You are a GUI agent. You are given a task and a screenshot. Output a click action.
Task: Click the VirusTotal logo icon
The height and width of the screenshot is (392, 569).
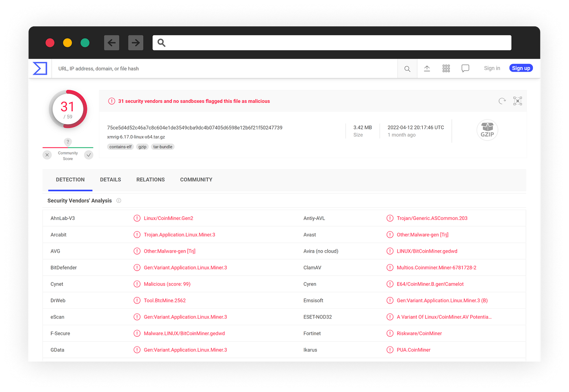[40, 68]
